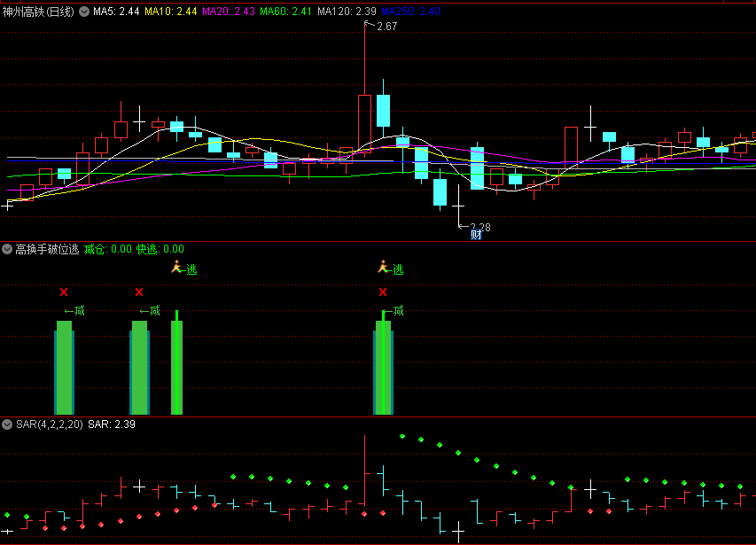This screenshot has width=756, height=545.
Task: Click the green signal bar lacking a 减 label
Action: (x=177, y=362)
